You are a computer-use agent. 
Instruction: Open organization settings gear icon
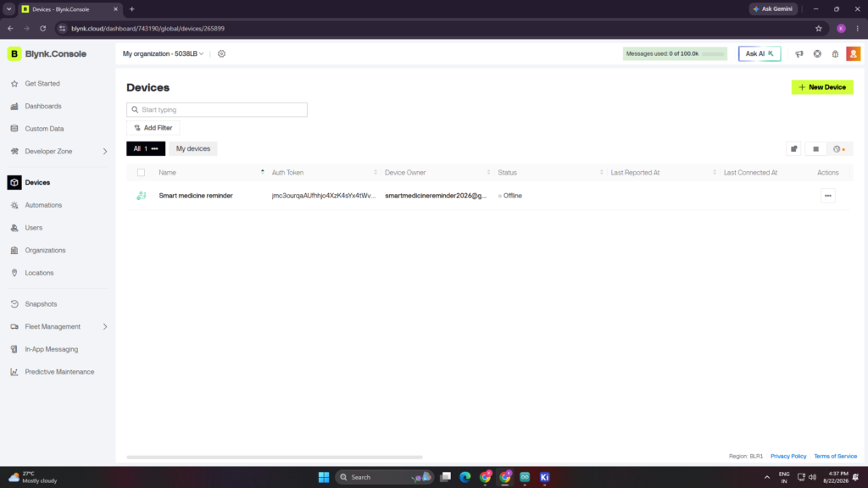click(x=221, y=53)
